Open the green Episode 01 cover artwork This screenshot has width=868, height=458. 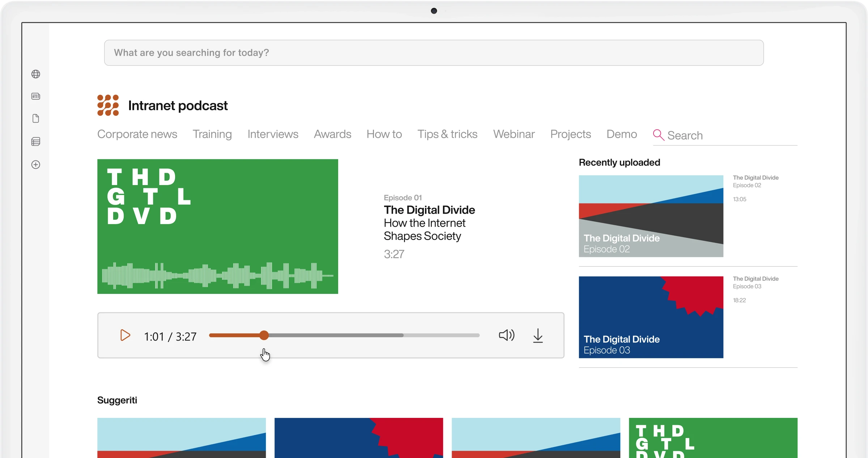coord(218,226)
